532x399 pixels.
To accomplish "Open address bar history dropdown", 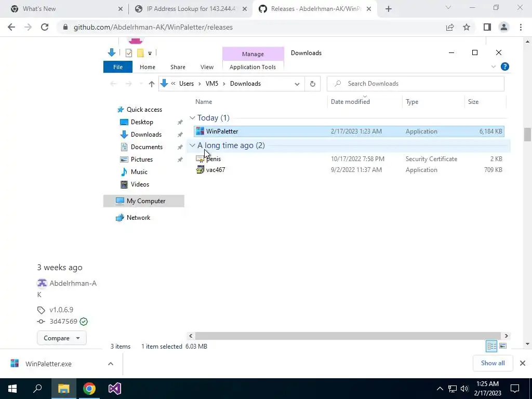I will coord(297,84).
